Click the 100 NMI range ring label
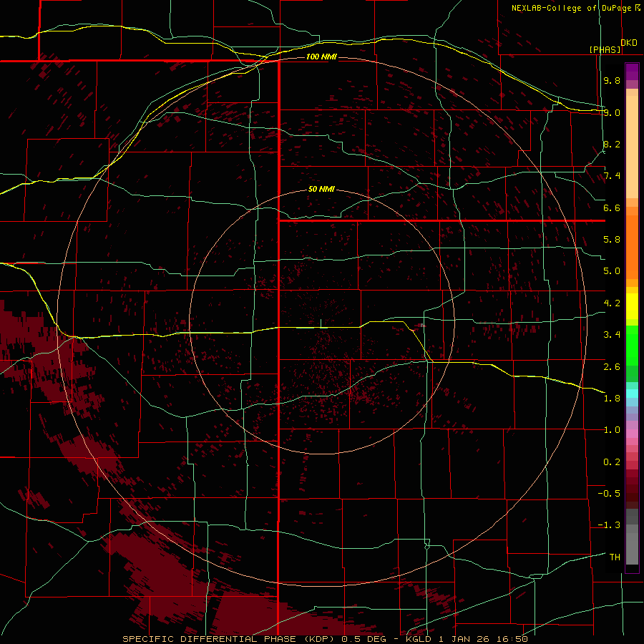644x644 pixels. [x=321, y=57]
